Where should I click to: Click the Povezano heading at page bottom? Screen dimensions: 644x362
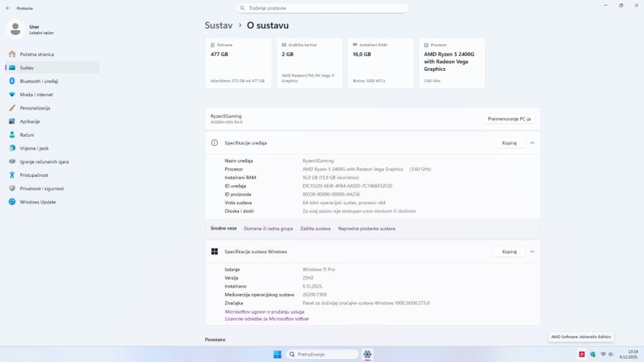click(x=215, y=340)
